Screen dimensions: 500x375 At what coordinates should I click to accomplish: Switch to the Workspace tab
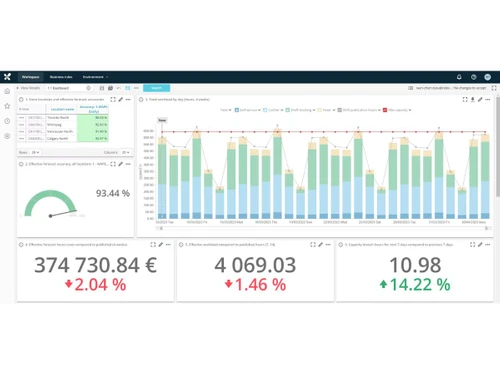[x=30, y=77]
